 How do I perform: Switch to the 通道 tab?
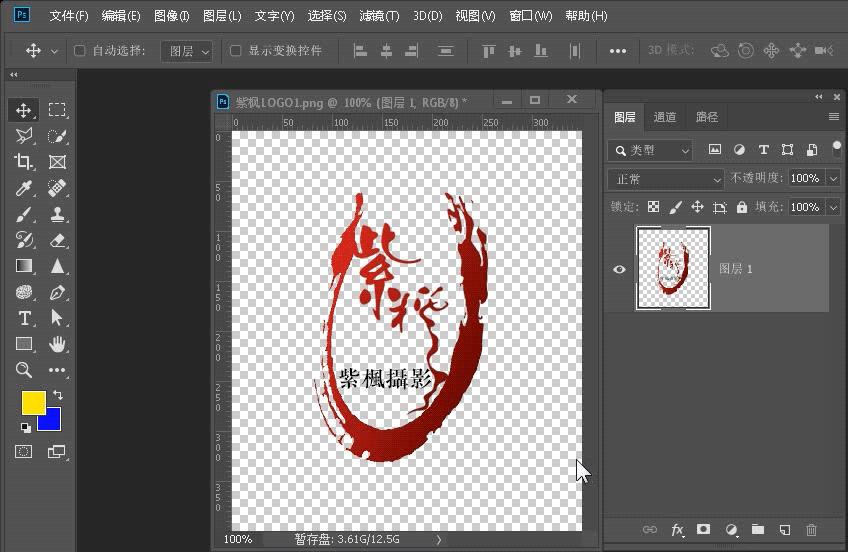(x=665, y=117)
